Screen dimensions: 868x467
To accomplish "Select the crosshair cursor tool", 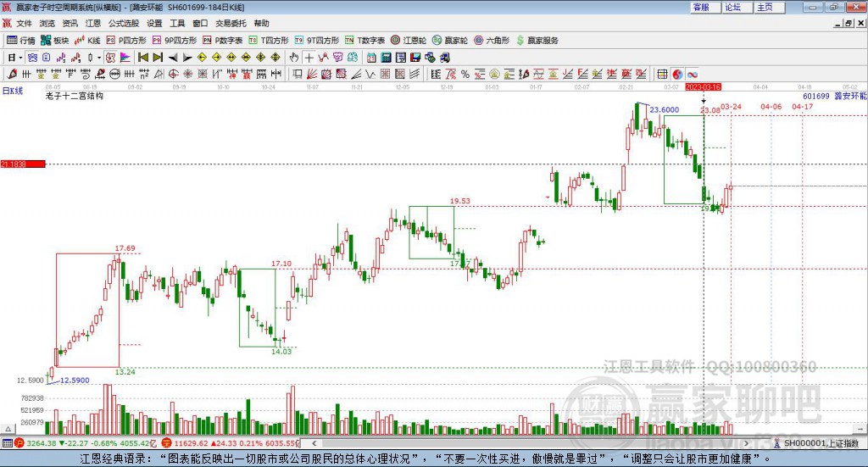I will (x=309, y=58).
